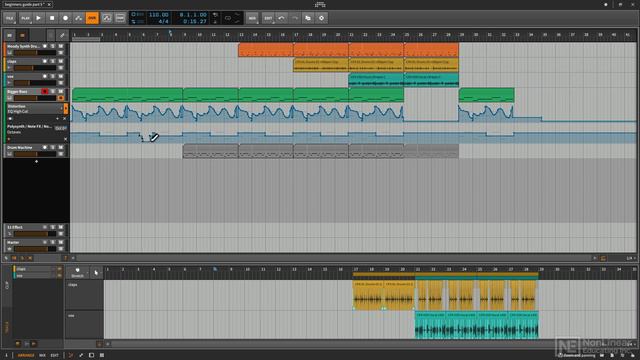Open the FILE menu
This screenshot has width=640, height=360.
(x=10, y=18)
